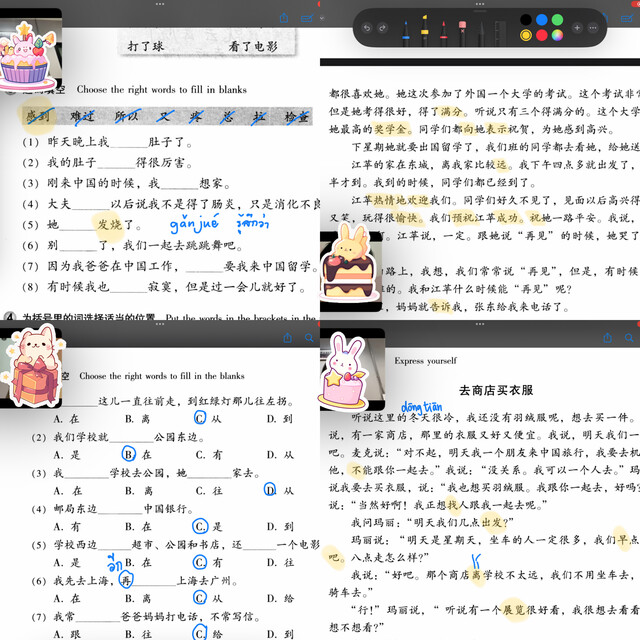Add a shape or text with plus button
The image size is (640, 640).
[x=577, y=28]
